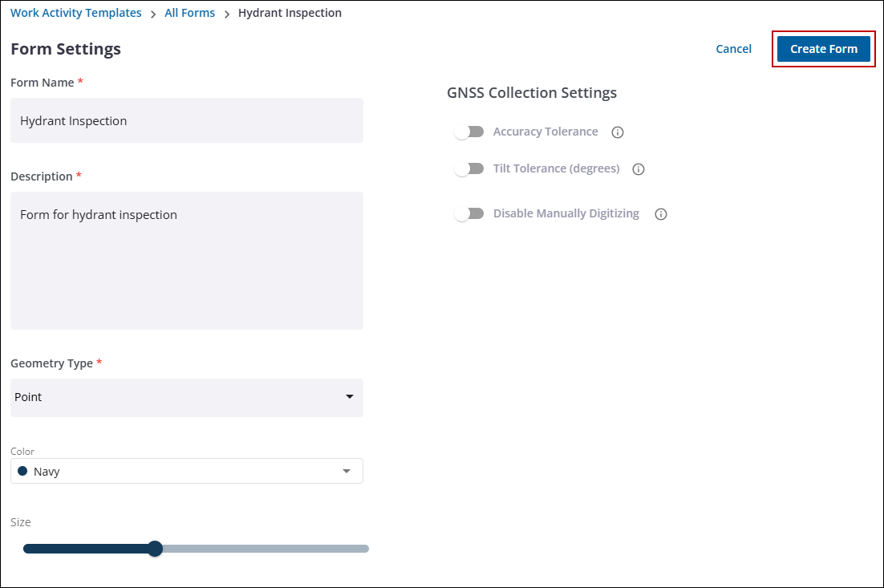This screenshot has width=884, height=588.
Task: Click the Size slider handle
Action: tap(156, 549)
